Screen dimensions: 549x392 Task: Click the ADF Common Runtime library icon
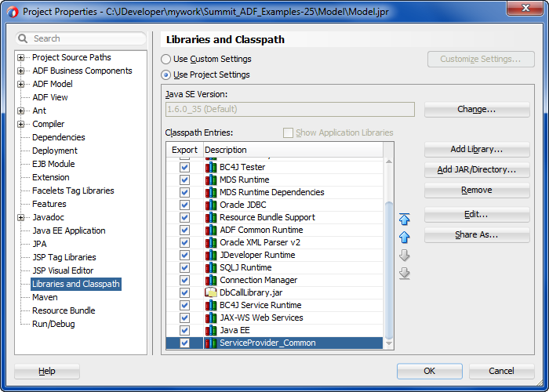211,230
